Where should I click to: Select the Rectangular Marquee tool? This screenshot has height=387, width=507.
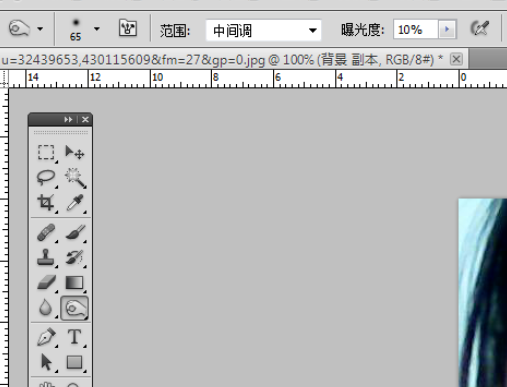click(46, 152)
